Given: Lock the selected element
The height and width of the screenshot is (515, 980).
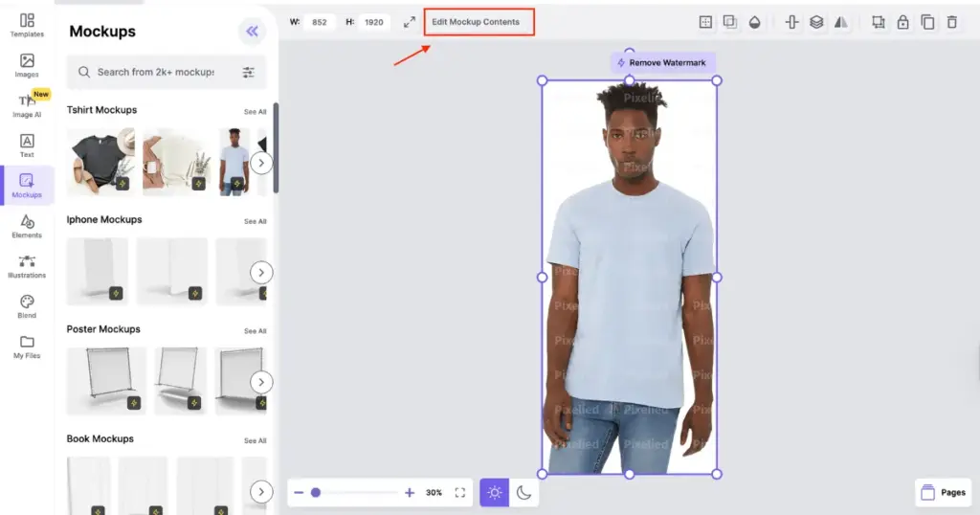Looking at the screenshot, I should 903,23.
